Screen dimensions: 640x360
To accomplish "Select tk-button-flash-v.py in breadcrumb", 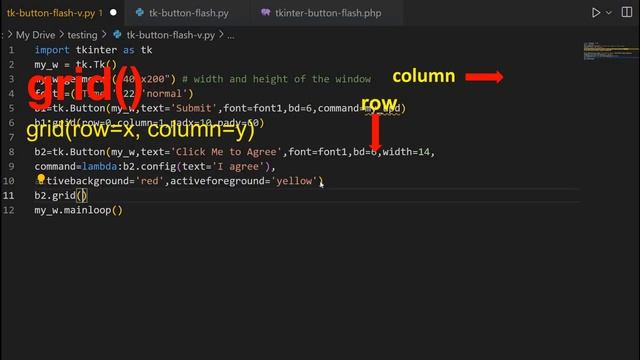I will click(x=171, y=35).
